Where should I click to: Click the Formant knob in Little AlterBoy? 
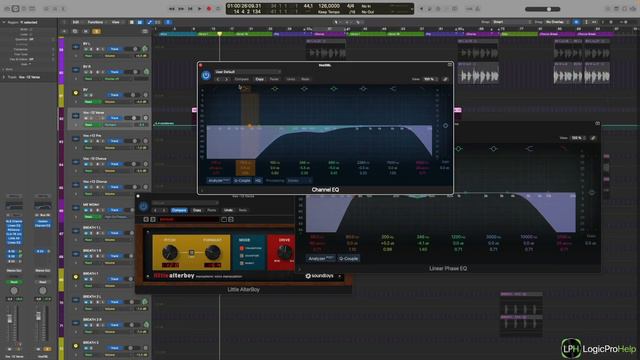click(x=213, y=253)
